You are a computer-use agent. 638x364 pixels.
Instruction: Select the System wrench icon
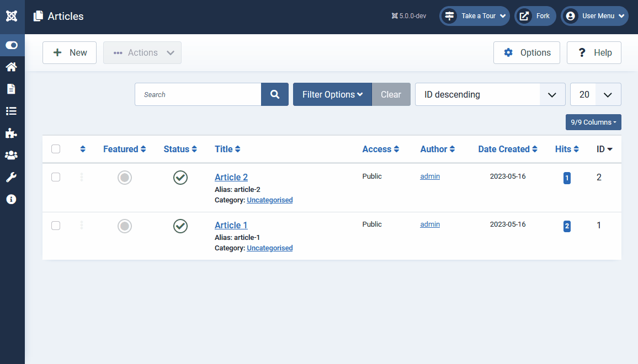pos(12,177)
